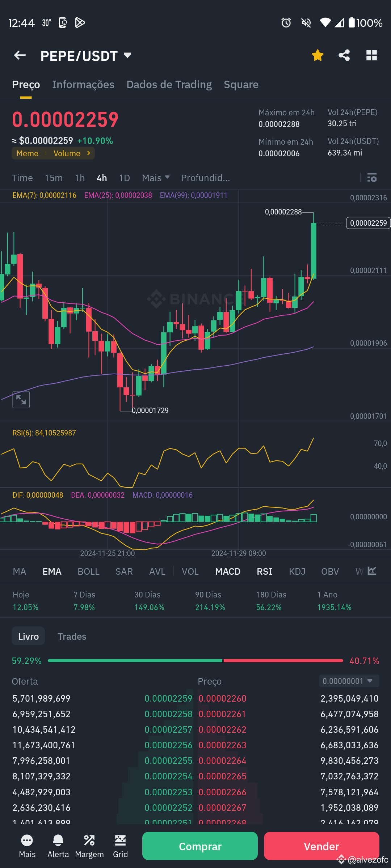Tap bid price 0.00002259 in order book

[168, 698]
